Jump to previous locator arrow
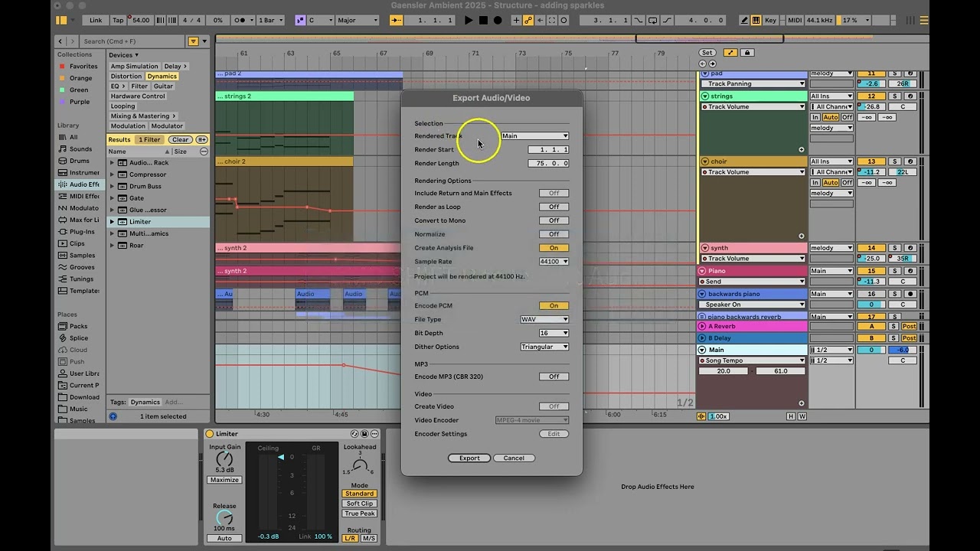 coord(704,64)
